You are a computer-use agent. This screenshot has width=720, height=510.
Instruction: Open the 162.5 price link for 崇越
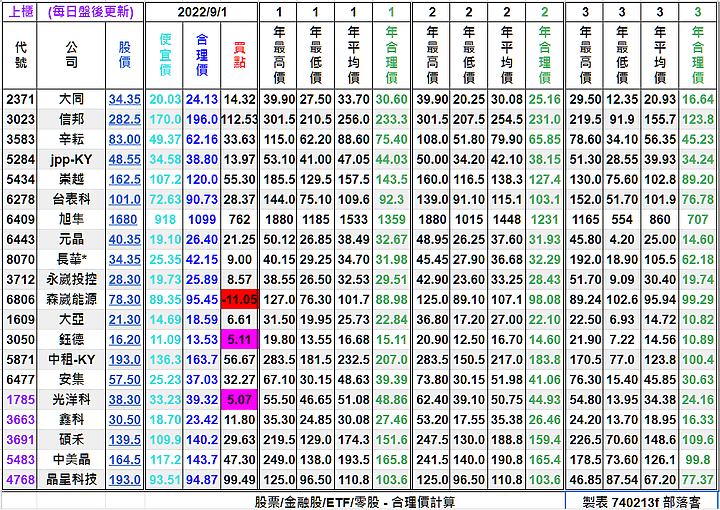(124, 179)
